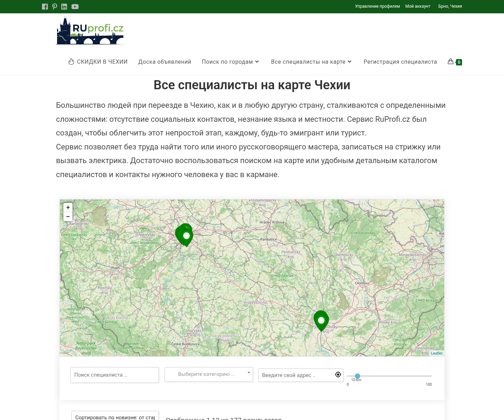Click the RUprofi.cz logo
This screenshot has width=504, height=420.
click(90, 31)
